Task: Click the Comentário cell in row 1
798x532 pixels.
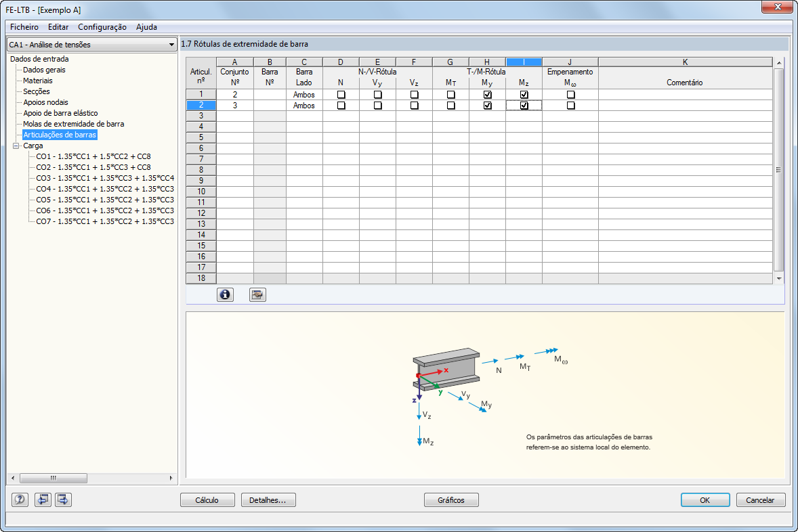Action: pyautogui.click(x=685, y=95)
